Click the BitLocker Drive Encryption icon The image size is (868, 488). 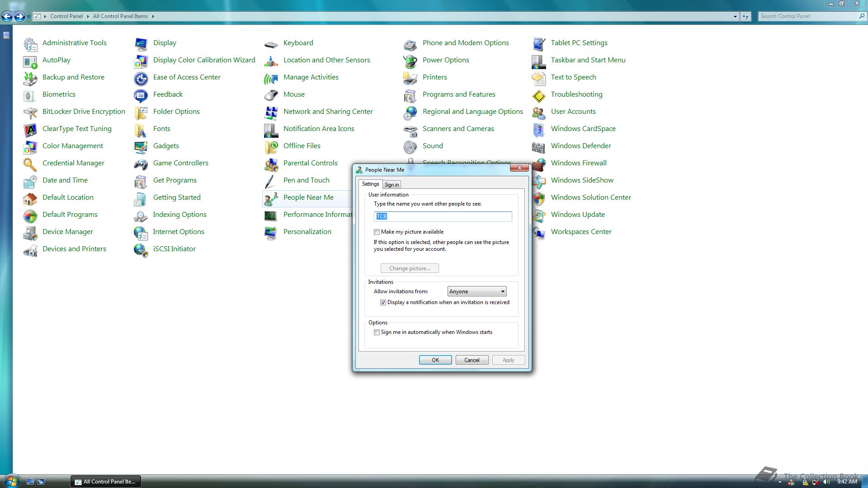30,113
